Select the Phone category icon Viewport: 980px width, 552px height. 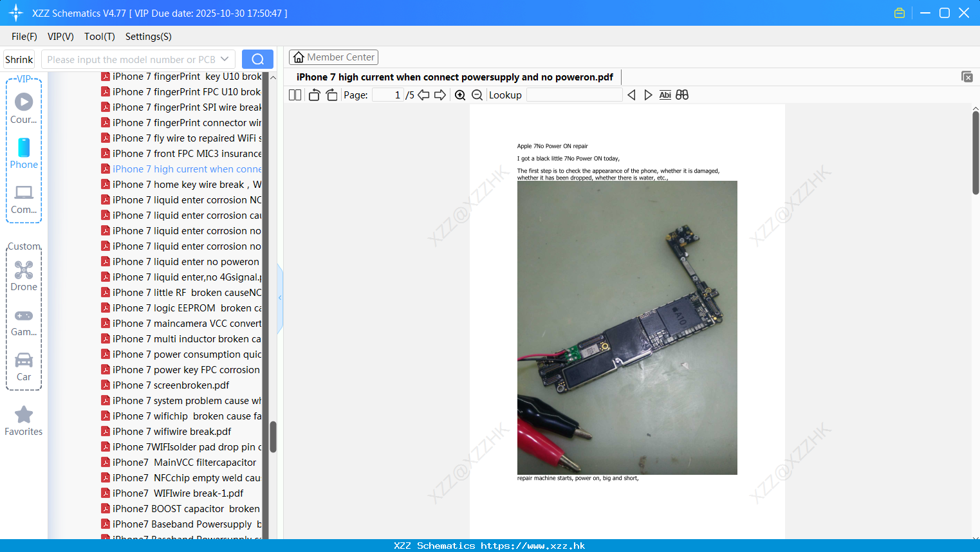click(24, 154)
